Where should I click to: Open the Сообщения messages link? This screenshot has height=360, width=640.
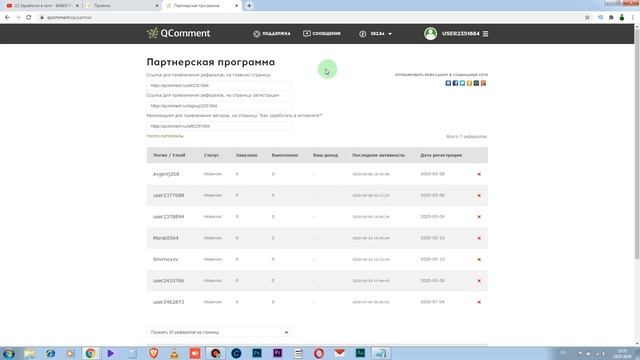(322, 33)
